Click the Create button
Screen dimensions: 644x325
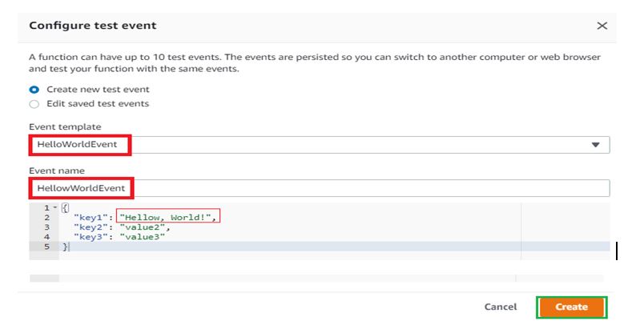[x=571, y=307]
